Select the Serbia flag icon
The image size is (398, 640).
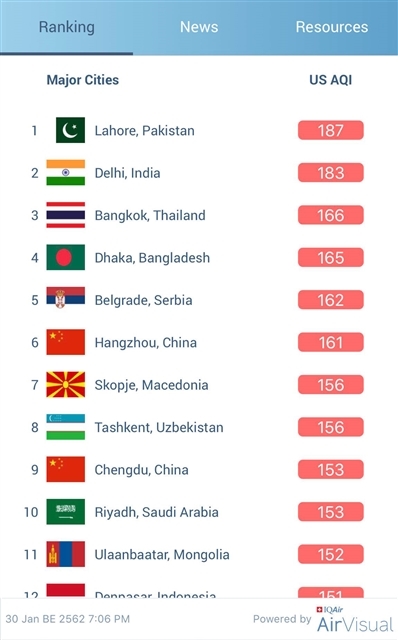coord(66,298)
